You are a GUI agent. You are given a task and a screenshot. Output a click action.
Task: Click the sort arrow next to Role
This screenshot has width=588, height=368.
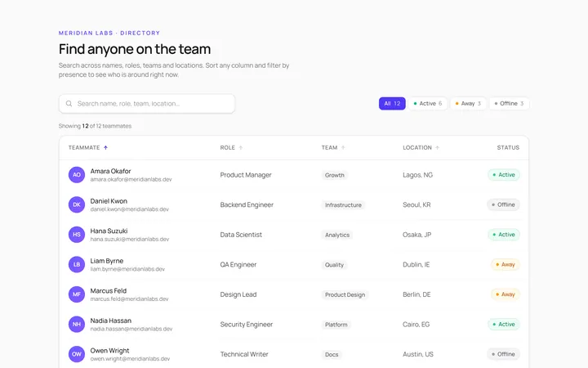[x=241, y=147]
